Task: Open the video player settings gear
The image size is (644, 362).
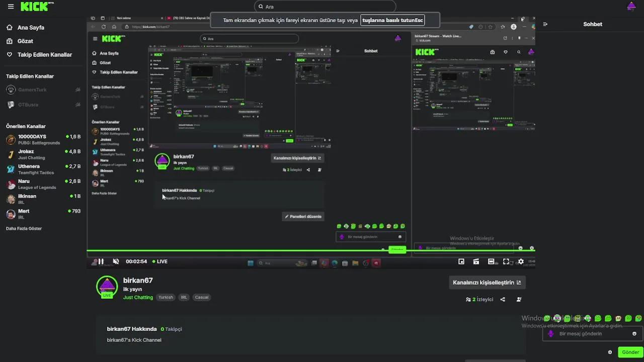Action: [521, 261]
